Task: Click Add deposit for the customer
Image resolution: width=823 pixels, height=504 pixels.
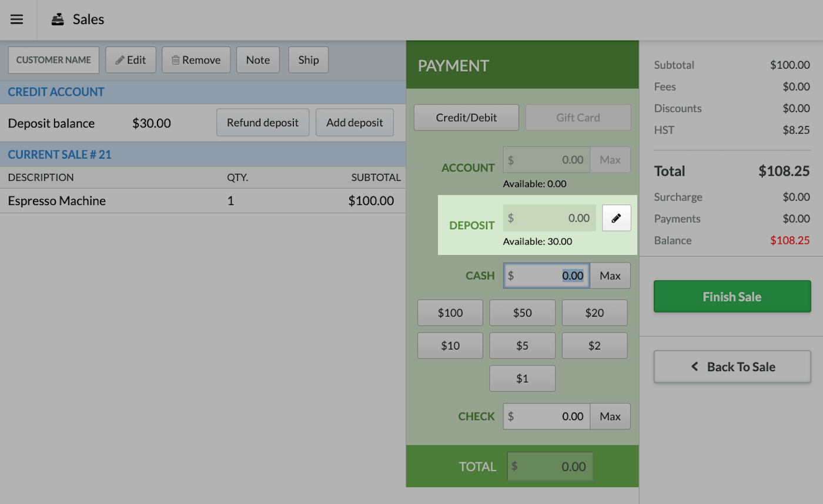Action: (x=354, y=122)
